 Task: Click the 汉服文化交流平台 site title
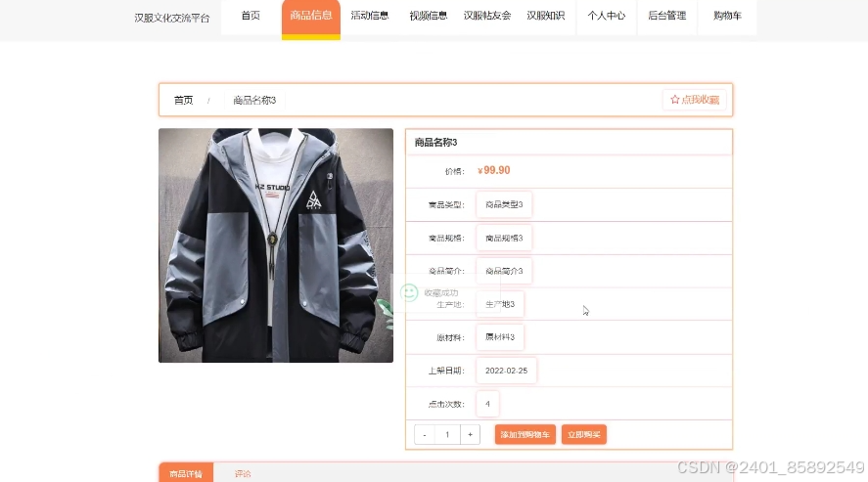(x=172, y=19)
